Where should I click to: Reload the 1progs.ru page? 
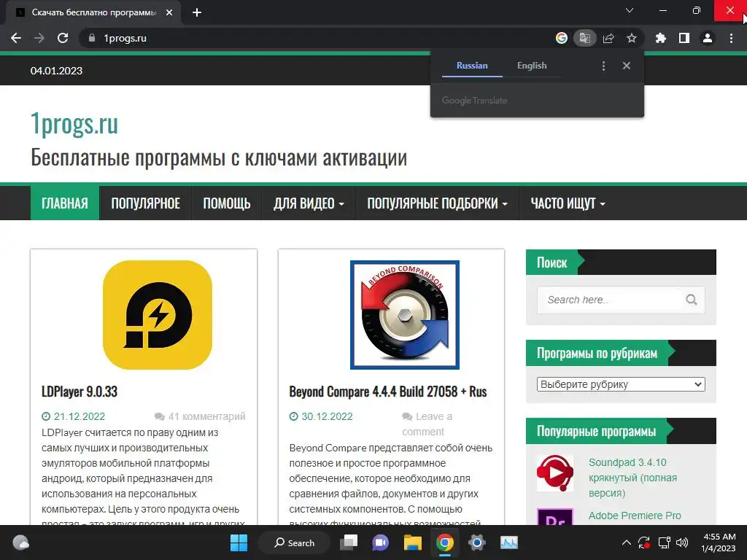point(63,38)
